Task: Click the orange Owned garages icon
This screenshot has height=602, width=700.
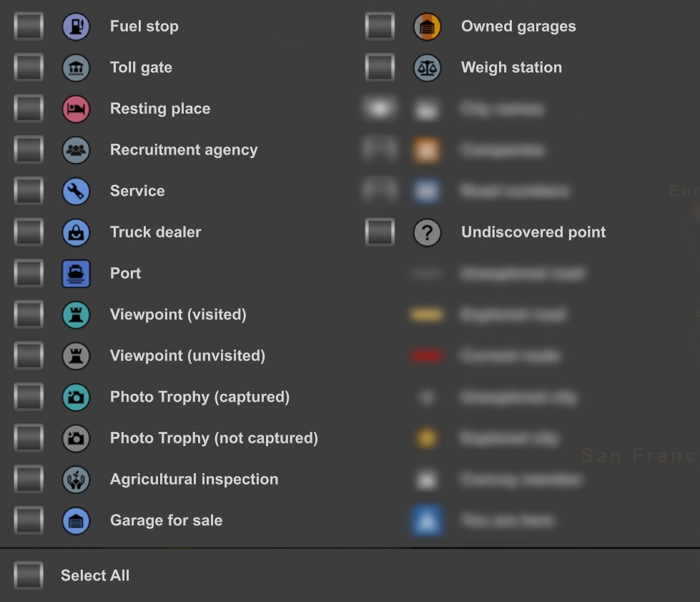Action: click(x=427, y=27)
